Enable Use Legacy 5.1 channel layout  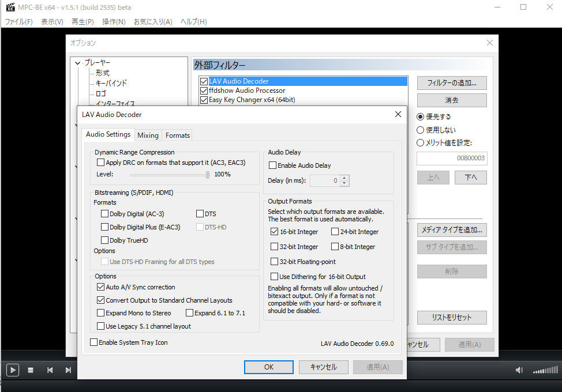tap(101, 326)
